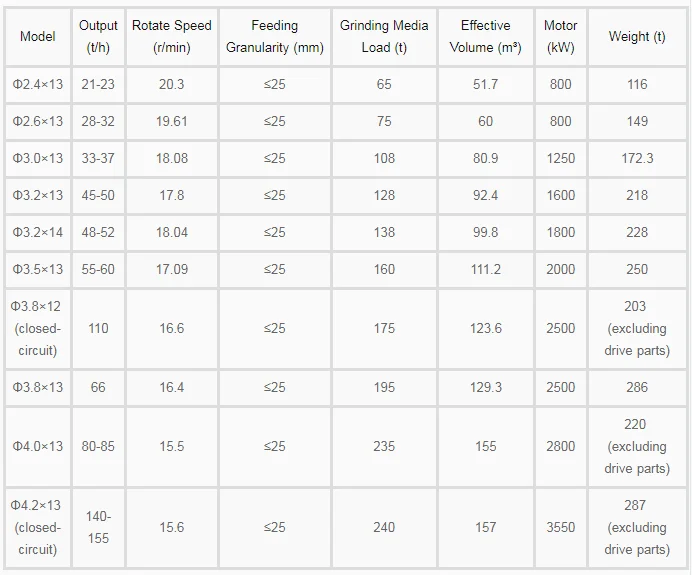
Task: Click the 111.2 effective volume cell
Action: click(485, 269)
